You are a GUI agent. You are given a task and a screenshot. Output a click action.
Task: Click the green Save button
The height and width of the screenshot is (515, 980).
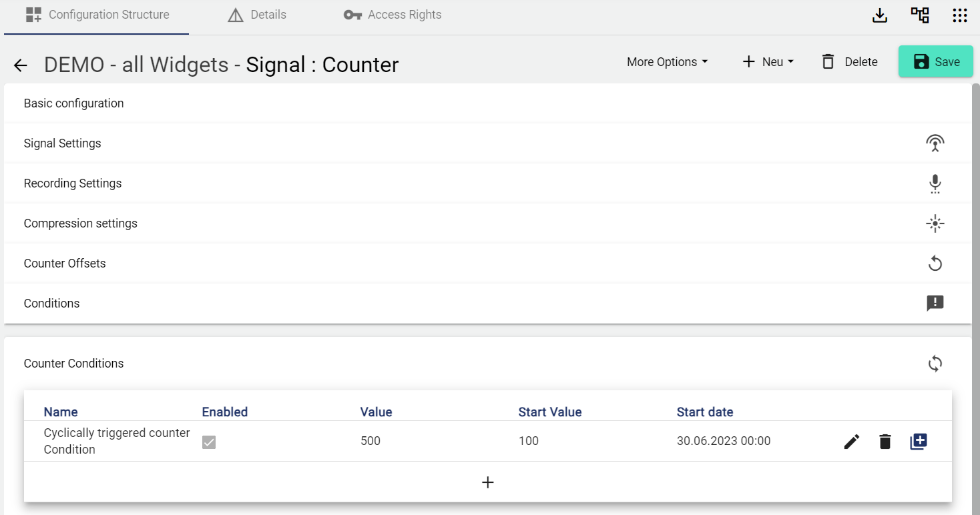[x=935, y=62]
